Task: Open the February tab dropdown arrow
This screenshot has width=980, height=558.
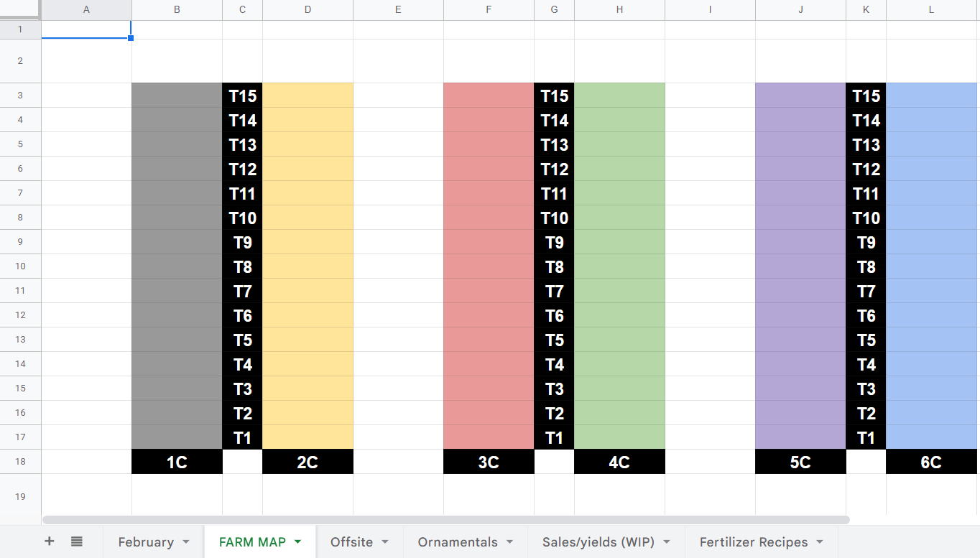Action: tap(186, 542)
